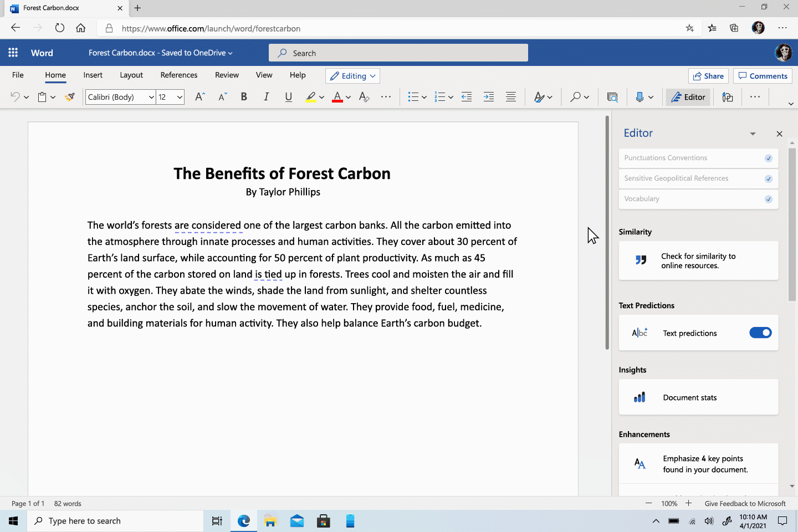798x532 pixels.
Task: Open the Comments pane button
Action: point(763,76)
